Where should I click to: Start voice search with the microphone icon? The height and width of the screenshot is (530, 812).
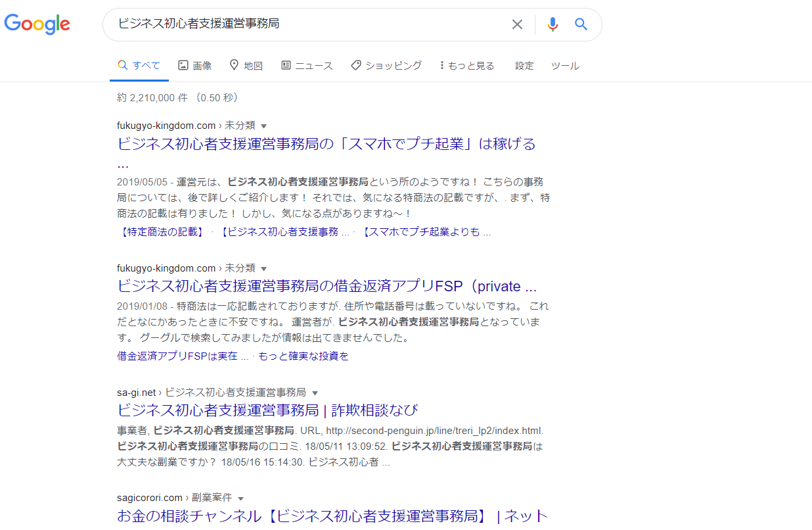tap(553, 24)
